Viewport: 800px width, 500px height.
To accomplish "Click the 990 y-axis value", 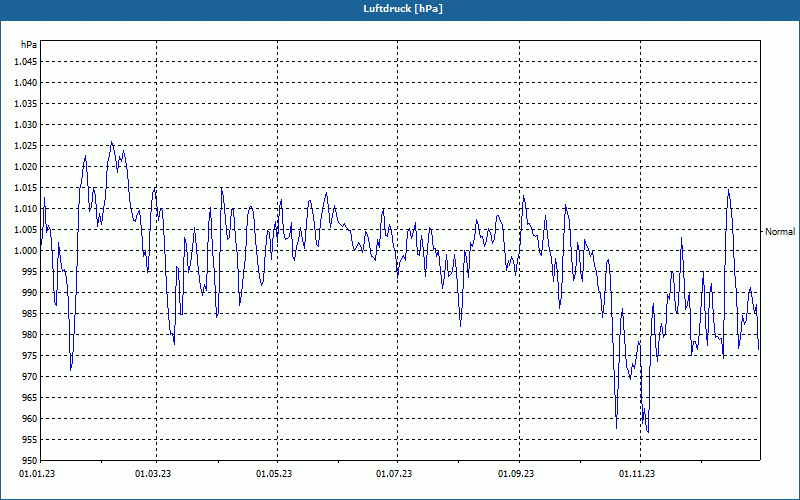I will click(x=30, y=293).
